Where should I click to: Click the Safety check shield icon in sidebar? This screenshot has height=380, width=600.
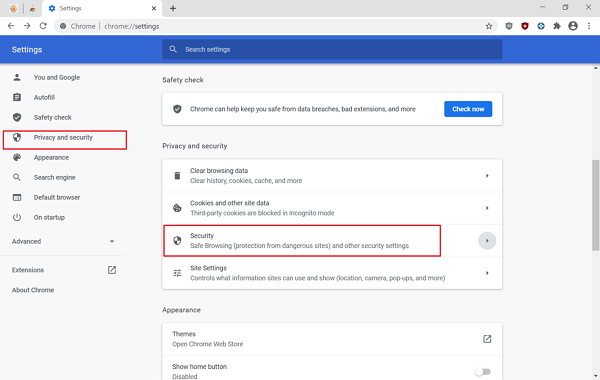click(x=17, y=117)
